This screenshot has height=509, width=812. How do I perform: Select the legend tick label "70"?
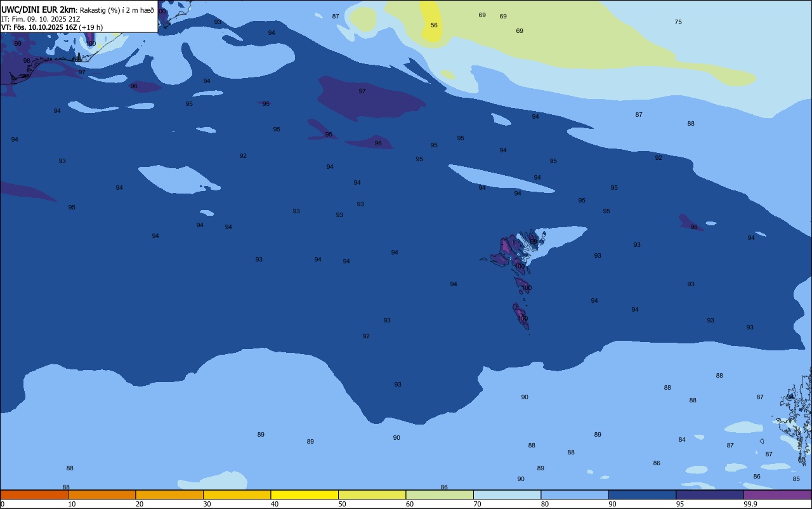point(477,504)
